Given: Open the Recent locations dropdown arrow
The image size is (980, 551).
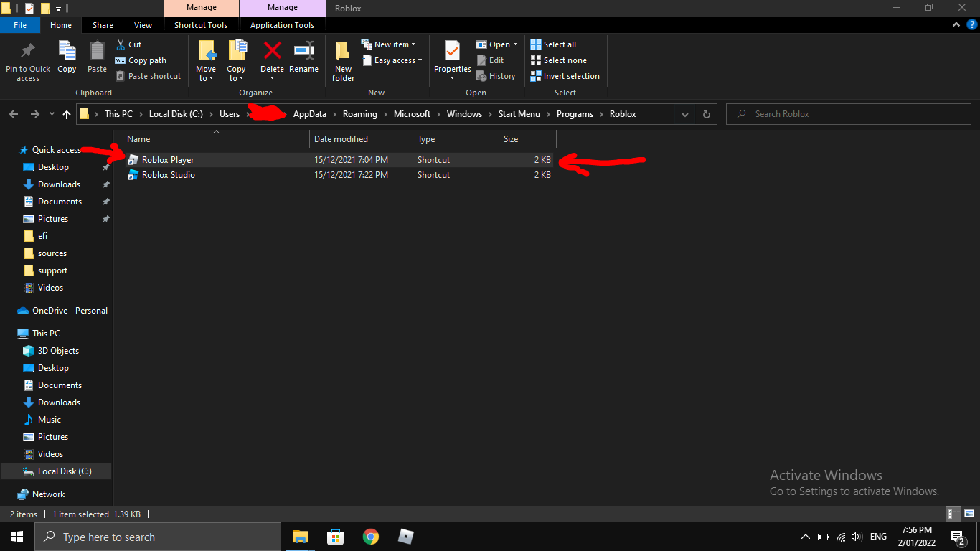Looking at the screenshot, I should click(52, 114).
